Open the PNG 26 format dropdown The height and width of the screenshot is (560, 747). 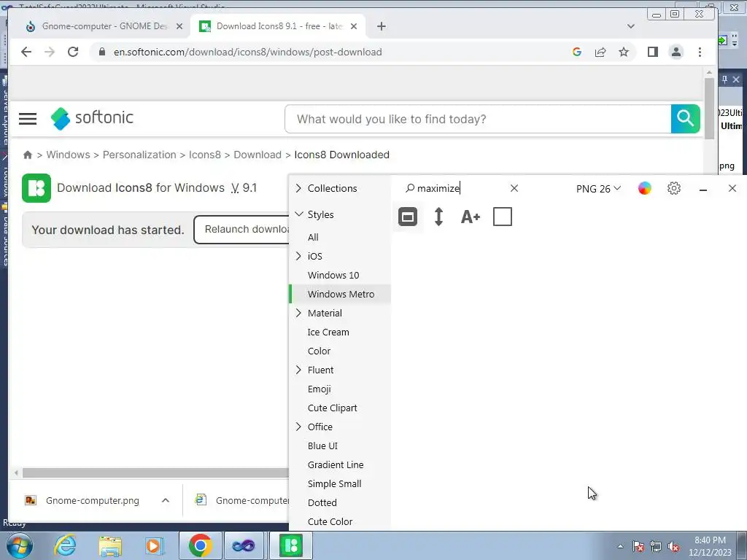598,189
